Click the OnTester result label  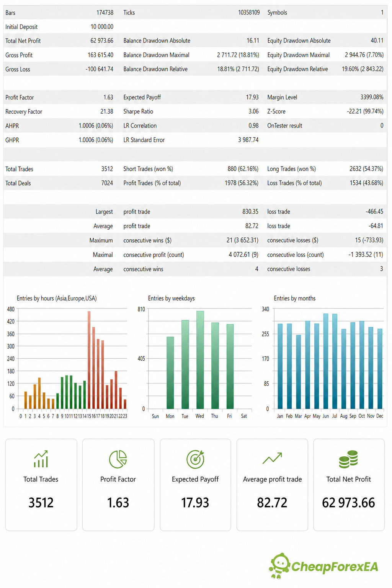tap(284, 126)
